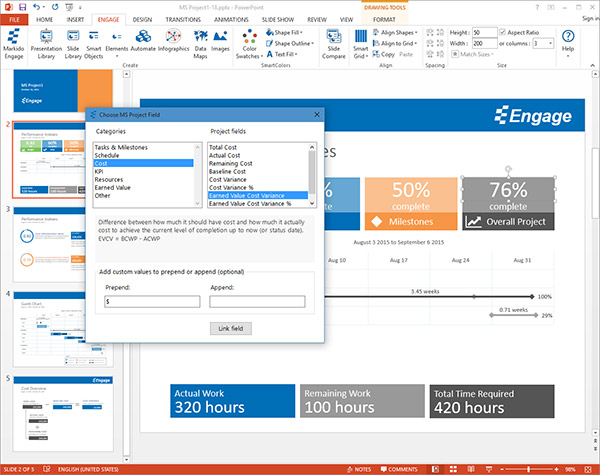Switch to normal view icon
This screenshot has width=600, height=475.
coord(435,469)
